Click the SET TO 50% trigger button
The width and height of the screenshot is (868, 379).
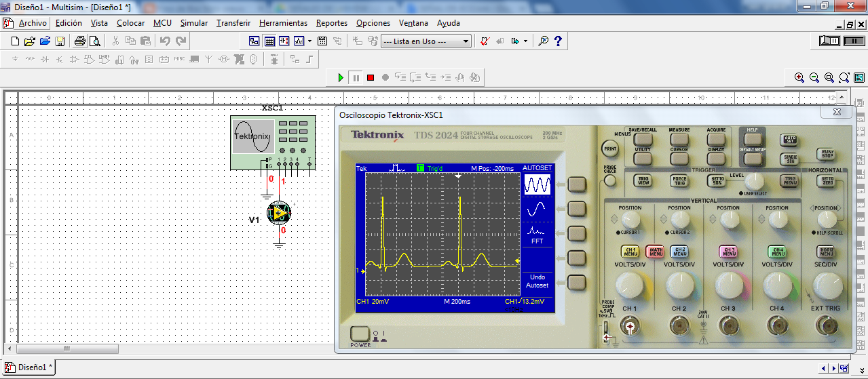717,181
